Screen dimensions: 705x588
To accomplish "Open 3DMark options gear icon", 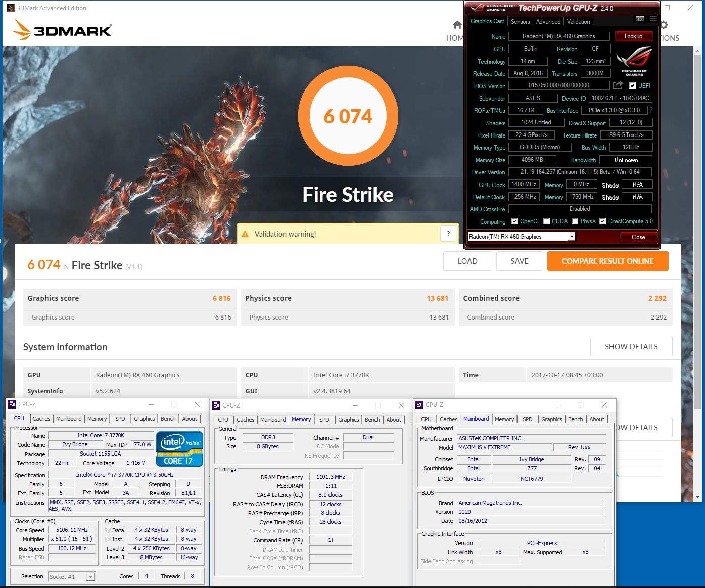I will coord(664,25).
